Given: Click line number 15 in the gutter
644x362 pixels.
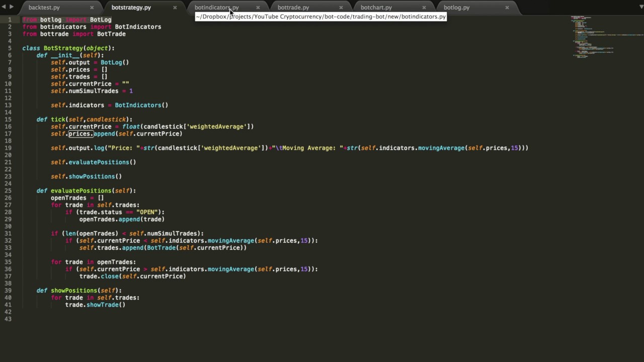Looking at the screenshot, I should [x=8, y=120].
